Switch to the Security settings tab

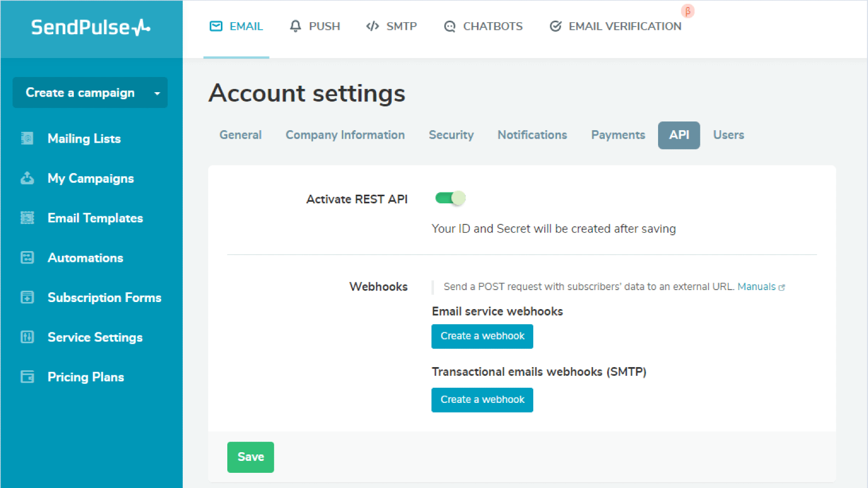pos(451,135)
